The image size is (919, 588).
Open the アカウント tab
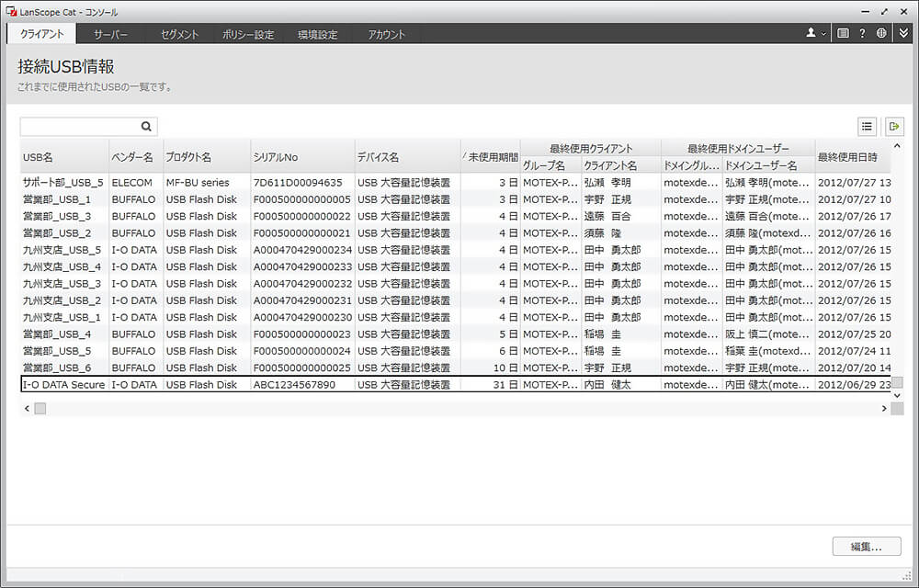coord(387,35)
